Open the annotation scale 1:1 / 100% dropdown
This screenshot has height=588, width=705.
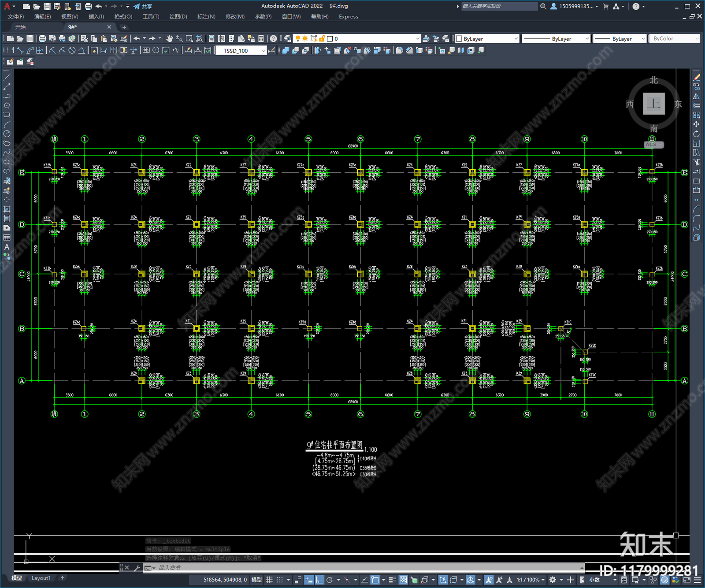pyautogui.click(x=531, y=580)
